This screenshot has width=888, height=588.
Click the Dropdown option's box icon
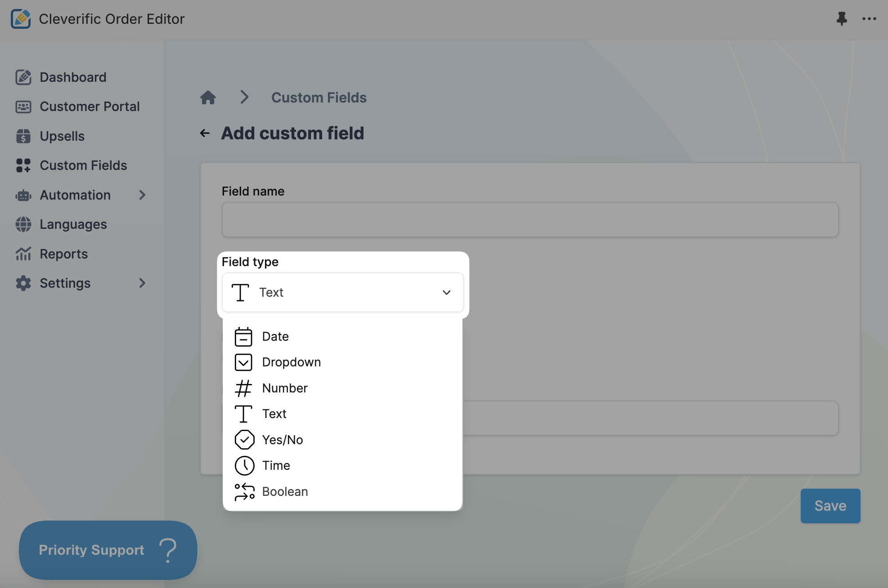pyautogui.click(x=243, y=362)
